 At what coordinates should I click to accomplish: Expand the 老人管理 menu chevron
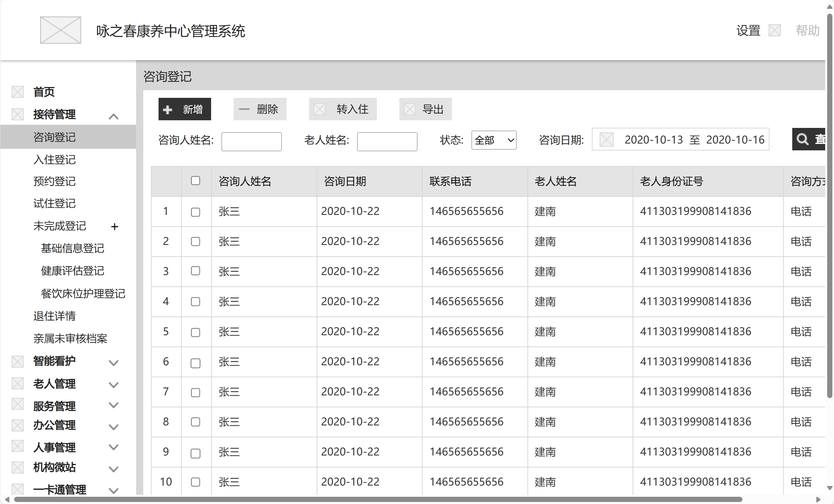(x=114, y=385)
